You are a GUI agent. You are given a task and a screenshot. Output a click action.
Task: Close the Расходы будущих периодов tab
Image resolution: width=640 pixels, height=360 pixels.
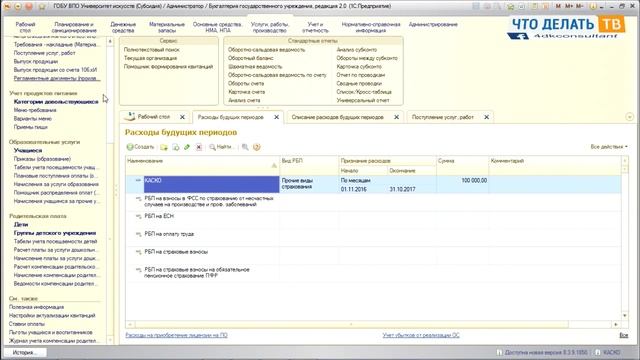[x=276, y=117]
